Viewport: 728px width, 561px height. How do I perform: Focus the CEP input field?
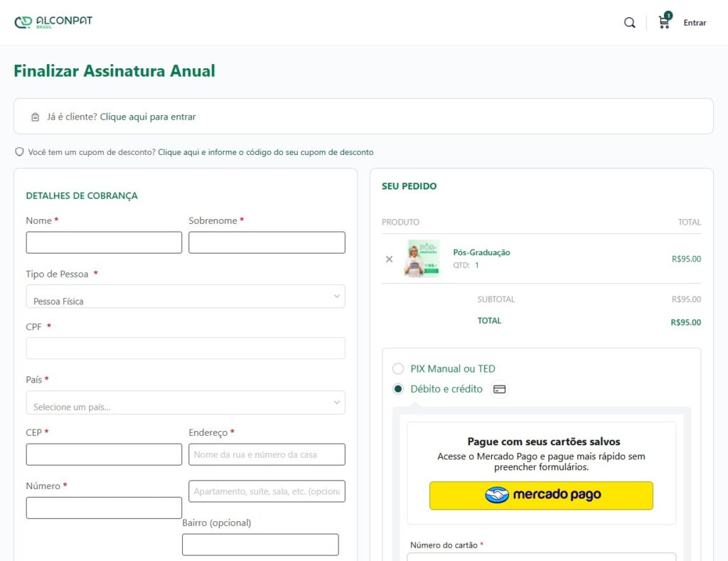104,454
